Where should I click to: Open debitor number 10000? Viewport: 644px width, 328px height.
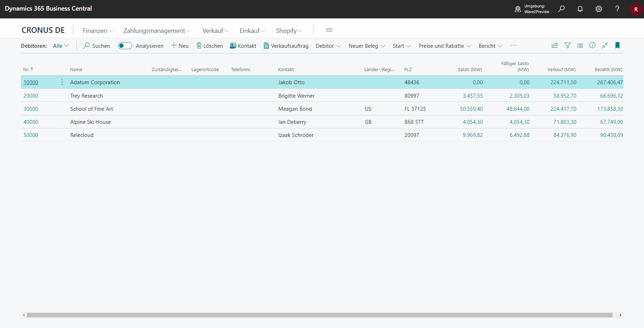tap(31, 82)
